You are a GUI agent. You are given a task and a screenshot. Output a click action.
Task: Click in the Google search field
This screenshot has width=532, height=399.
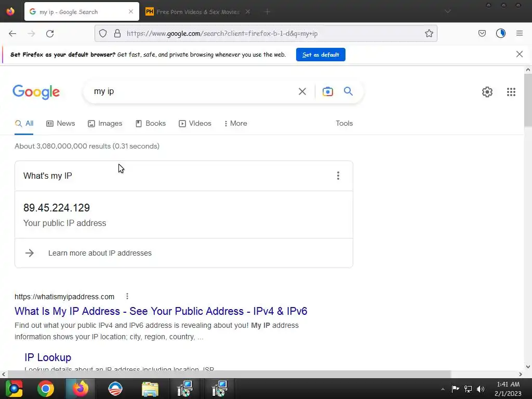click(x=193, y=91)
